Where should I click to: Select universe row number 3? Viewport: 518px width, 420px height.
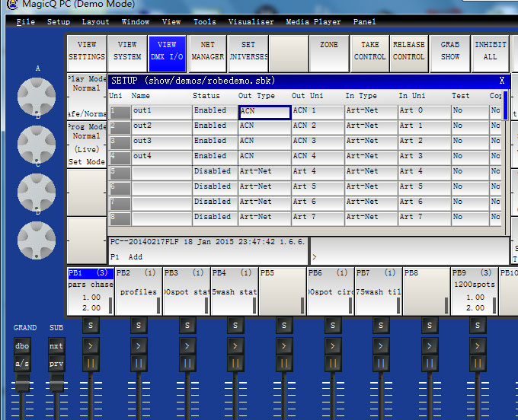(x=120, y=142)
